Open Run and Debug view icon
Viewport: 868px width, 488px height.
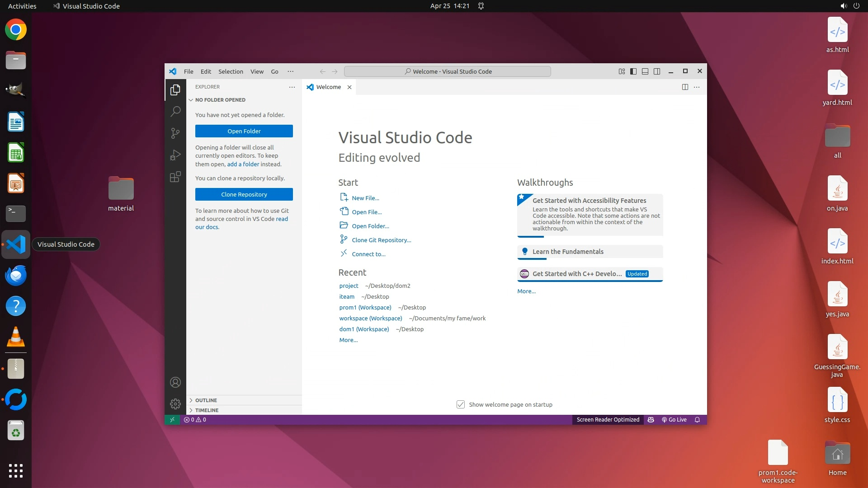175,155
